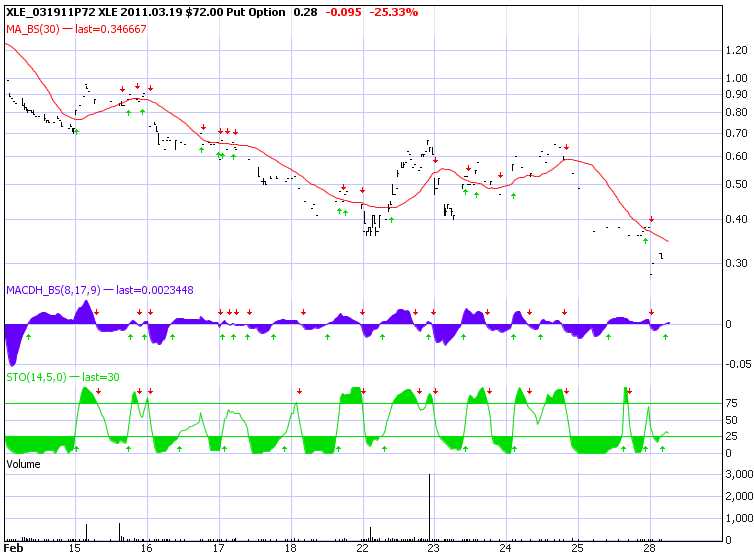Click the 22 date label on the time axis
The image size is (754, 554).
pos(363,548)
